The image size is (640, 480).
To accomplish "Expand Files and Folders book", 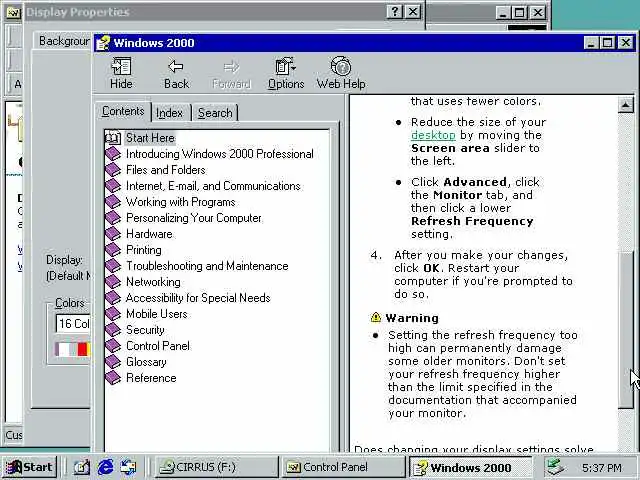I will click(x=166, y=170).
